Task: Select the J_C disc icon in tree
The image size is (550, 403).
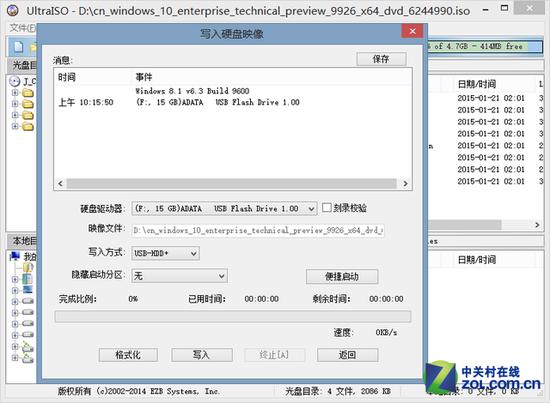Action: (x=14, y=81)
